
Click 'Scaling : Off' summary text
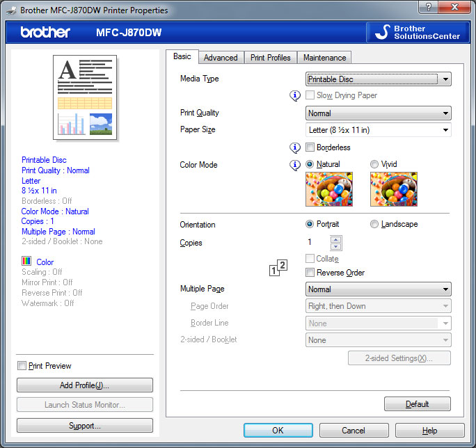(42, 272)
